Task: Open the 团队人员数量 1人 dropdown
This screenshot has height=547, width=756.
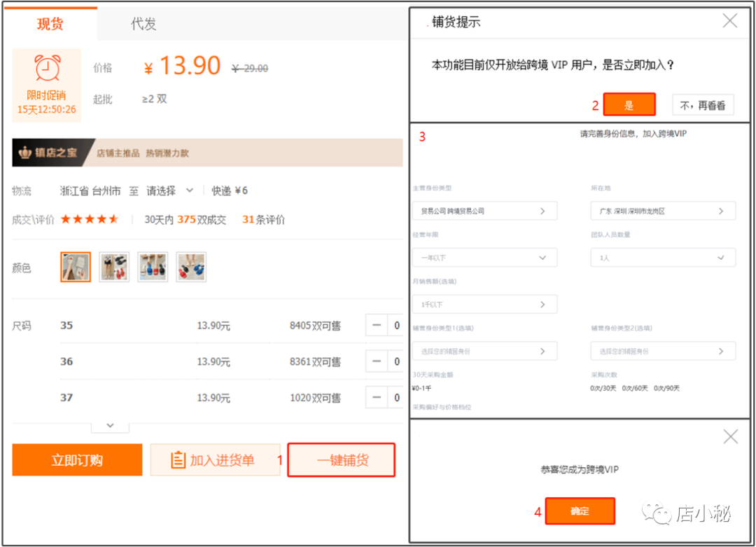Action: 663,258
